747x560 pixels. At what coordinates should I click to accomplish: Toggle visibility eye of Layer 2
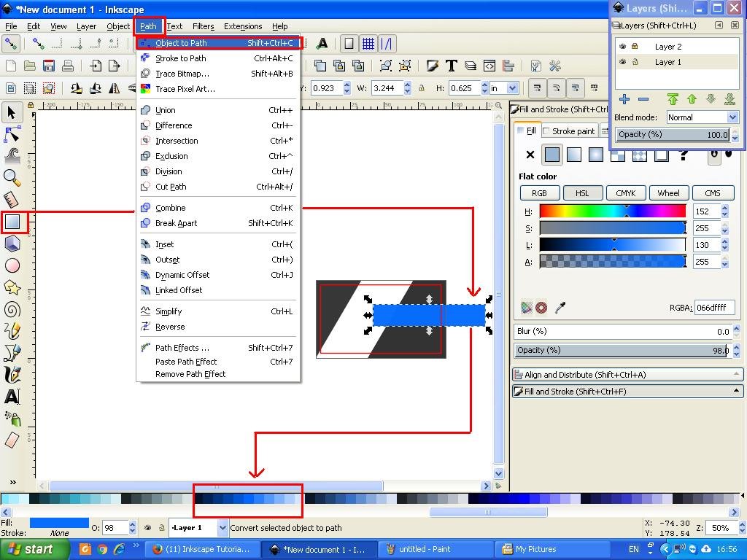[622, 47]
